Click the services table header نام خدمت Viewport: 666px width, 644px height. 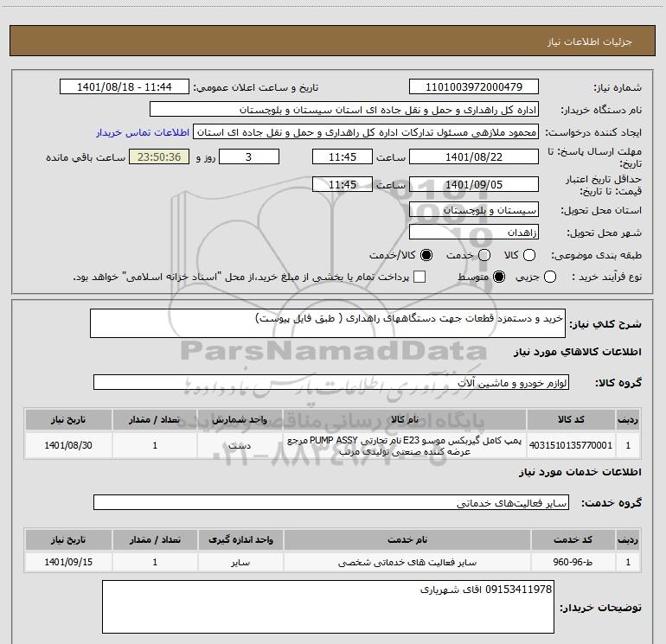tap(407, 539)
